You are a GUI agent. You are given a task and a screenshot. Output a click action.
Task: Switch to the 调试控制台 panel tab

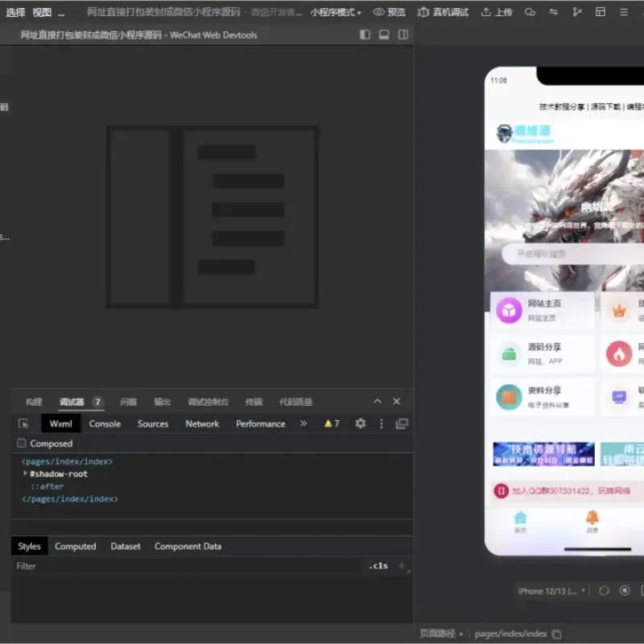pyautogui.click(x=208, y=402)
